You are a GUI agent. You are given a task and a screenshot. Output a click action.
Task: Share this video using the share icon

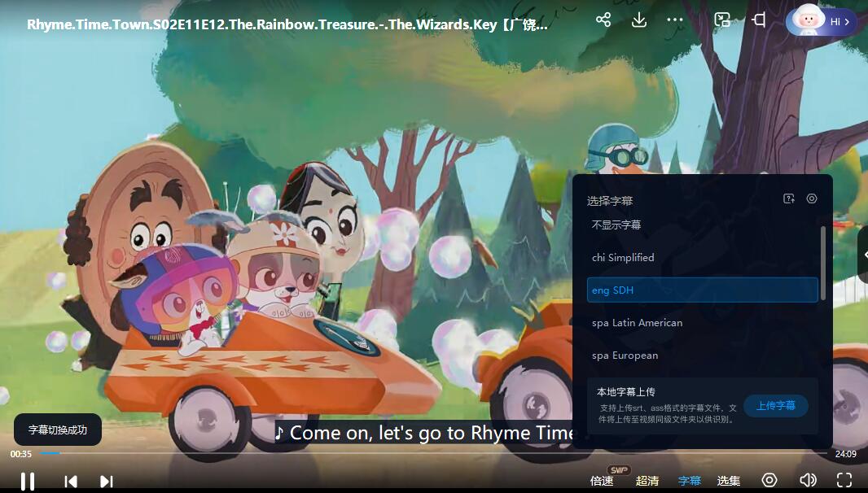tap(603, 20)
